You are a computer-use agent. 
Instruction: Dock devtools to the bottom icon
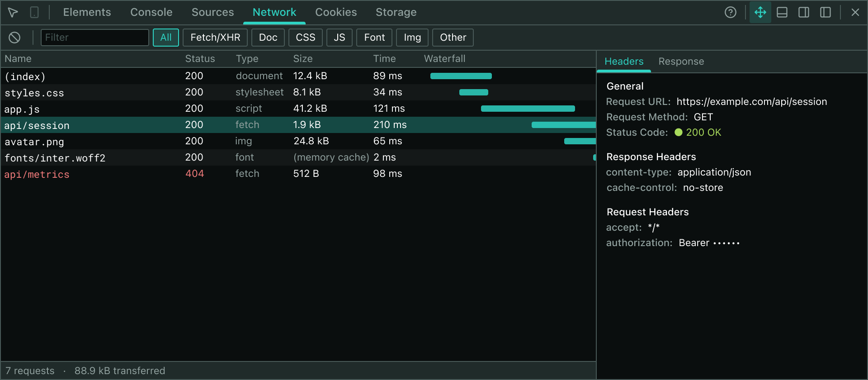(x=782, y=12)
